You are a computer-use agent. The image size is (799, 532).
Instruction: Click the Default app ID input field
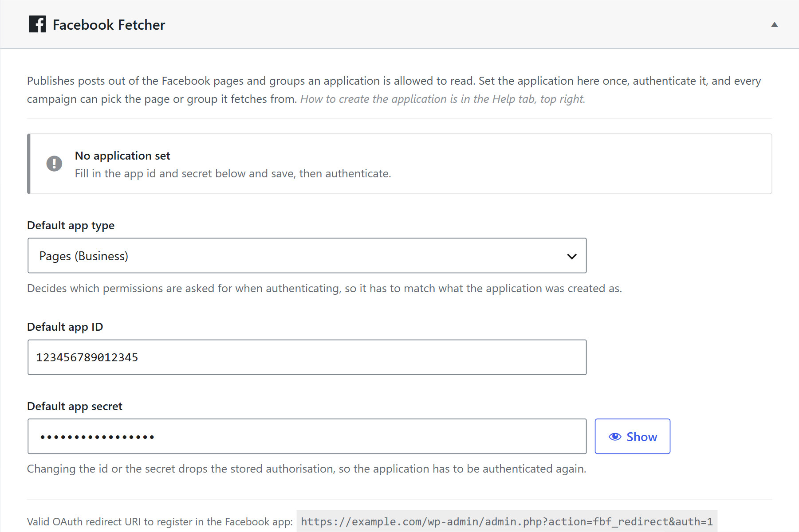click(x=307, y=357)
